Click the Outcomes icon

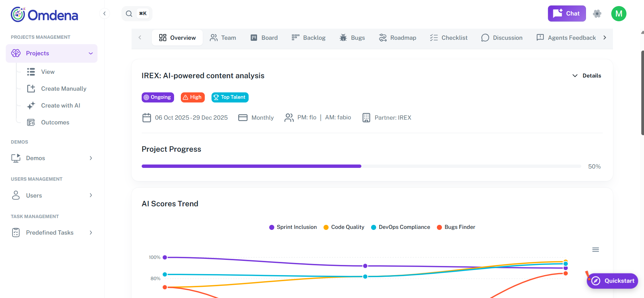tap(31, 122)
